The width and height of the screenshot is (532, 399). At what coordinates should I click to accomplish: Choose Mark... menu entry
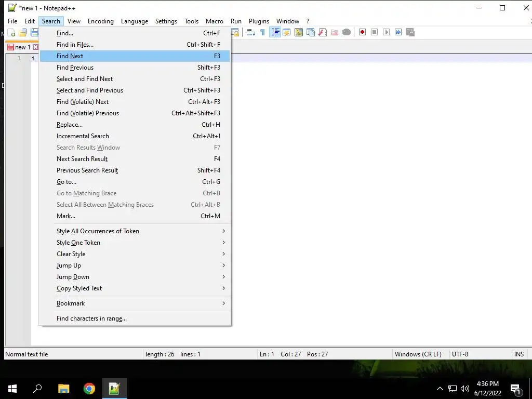click(x=135, y=216)
